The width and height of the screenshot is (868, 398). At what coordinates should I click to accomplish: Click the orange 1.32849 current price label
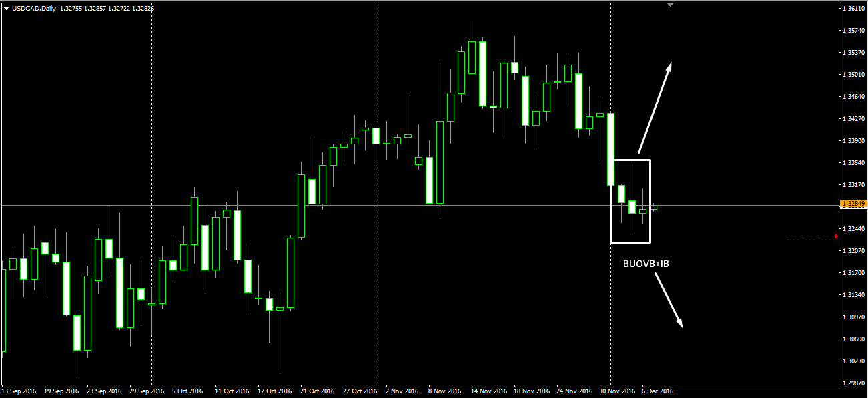click(x=853, y=204)
